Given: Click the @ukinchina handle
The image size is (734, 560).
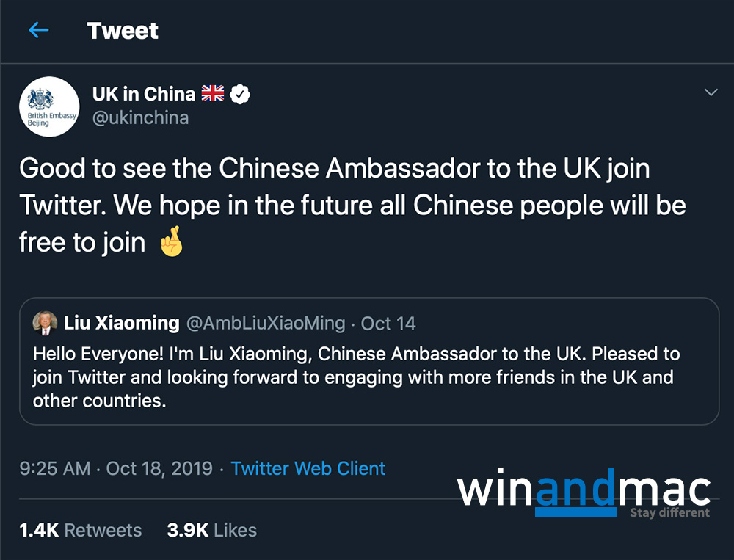Looking at the screenshot, I should pyautogui.click(x=140, y=117).
